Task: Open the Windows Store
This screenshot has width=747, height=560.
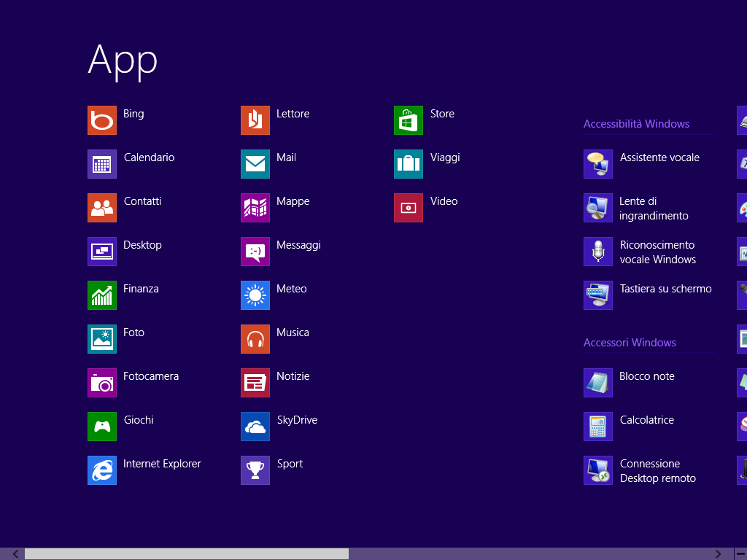Action: (x=409, y=120)
